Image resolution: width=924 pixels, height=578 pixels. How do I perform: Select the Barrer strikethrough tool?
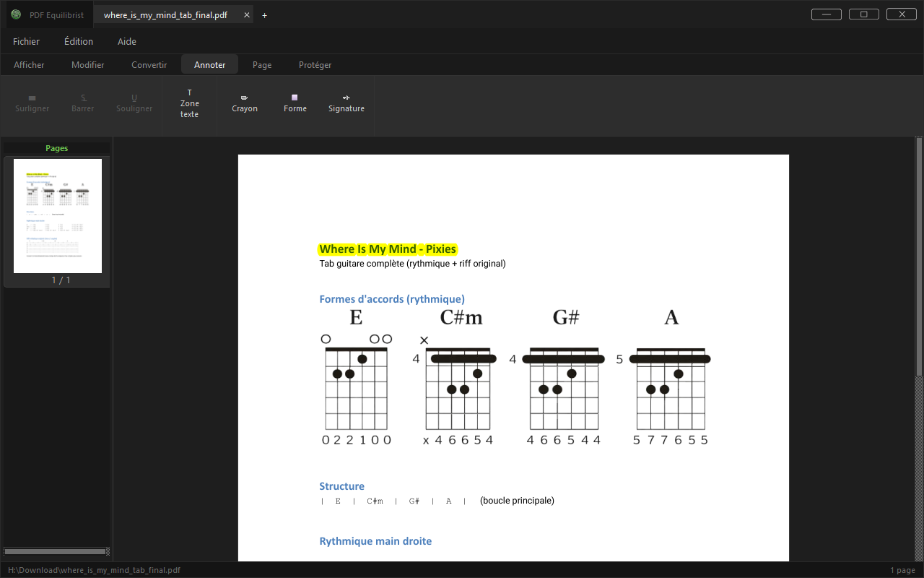83,103
